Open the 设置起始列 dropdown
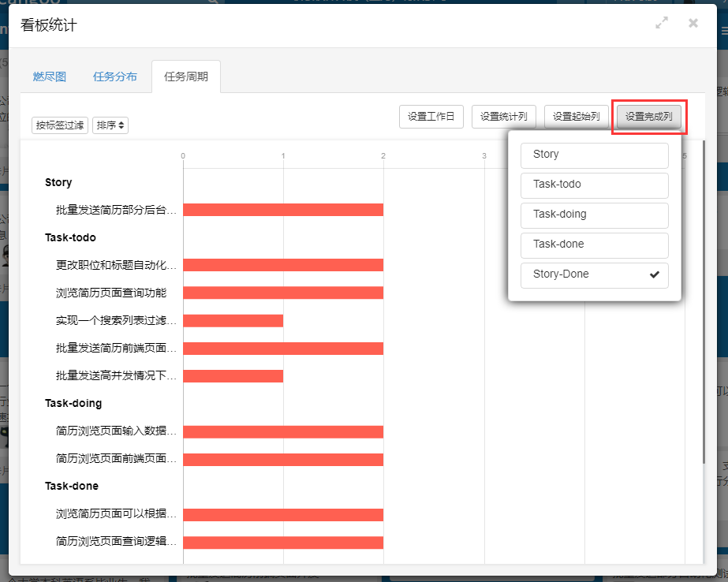 tap(576, 117)
